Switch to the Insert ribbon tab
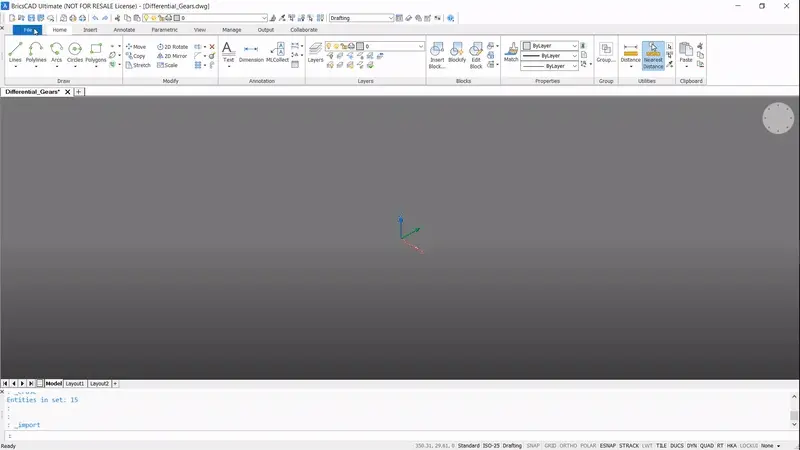 (90, 30)
